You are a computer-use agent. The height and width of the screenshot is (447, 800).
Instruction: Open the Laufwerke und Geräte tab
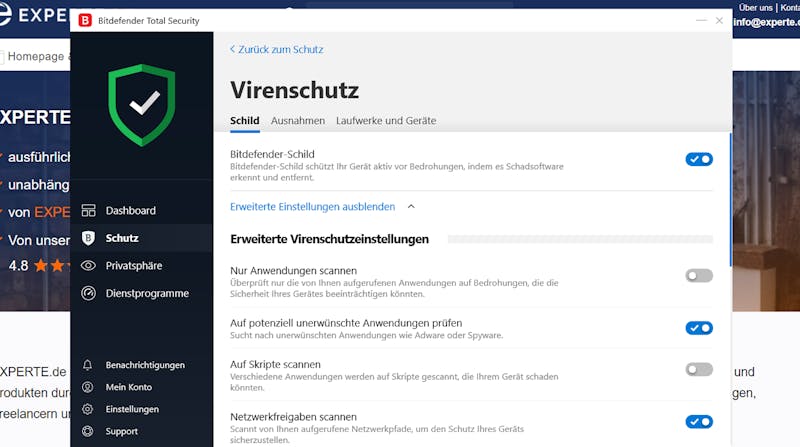pyautogui.click(x=386, y=121)
